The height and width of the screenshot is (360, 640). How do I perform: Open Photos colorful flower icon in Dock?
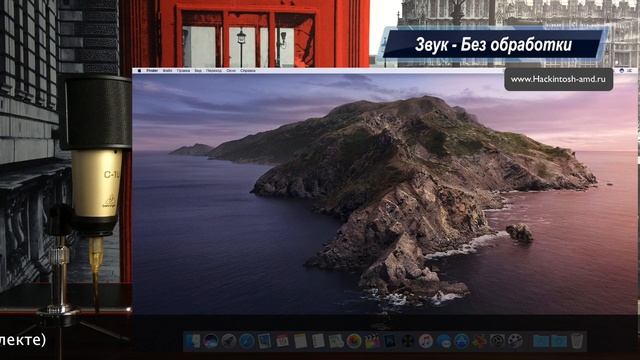click(354, 341)
